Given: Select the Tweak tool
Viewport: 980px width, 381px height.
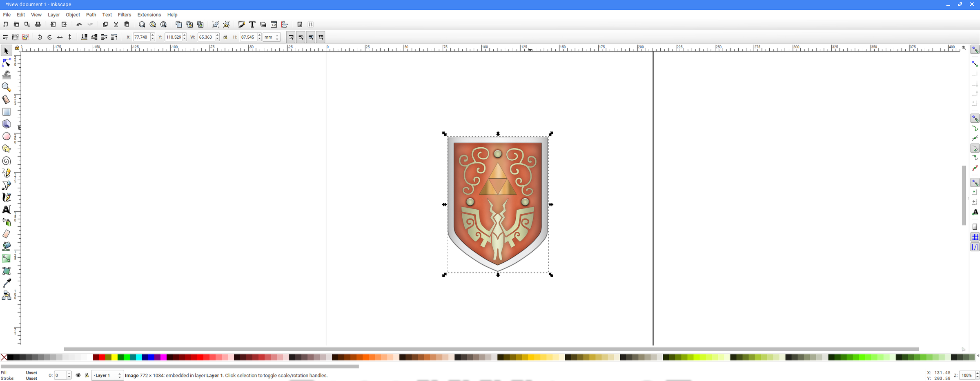Looking at the screenshot, I should (7, 75).
